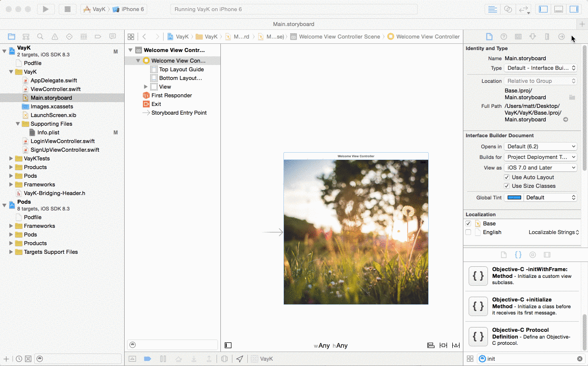
Task: Open the Main.storyboard tab
Action: pos(294,24)
